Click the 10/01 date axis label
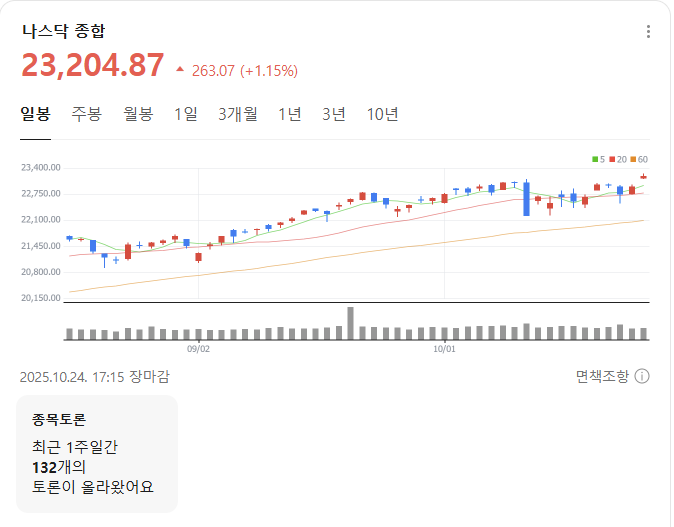The image size is (674, 527). pos(444,349)
